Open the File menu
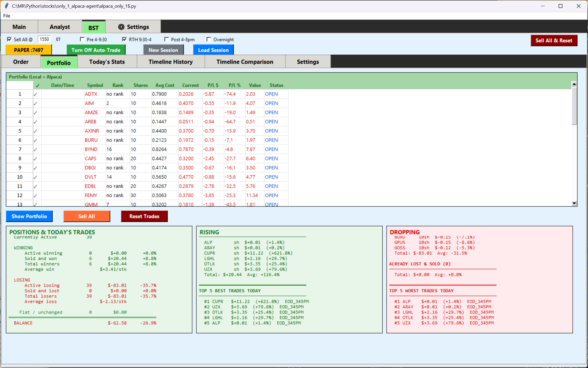This screenshot has height=368, width=588. coord(7,16)
